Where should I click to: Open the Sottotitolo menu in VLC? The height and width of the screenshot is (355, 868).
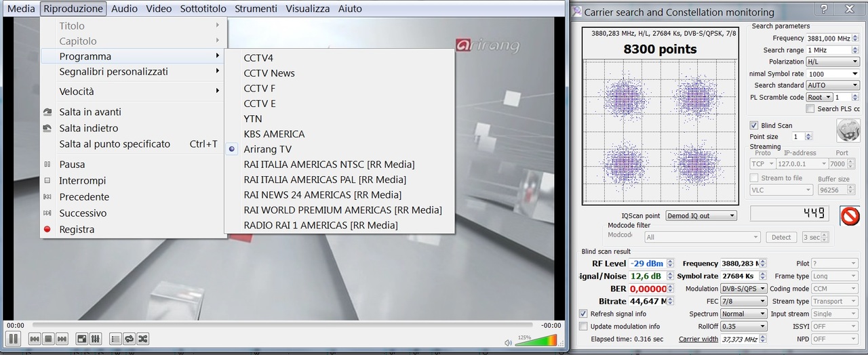[203, 9]
